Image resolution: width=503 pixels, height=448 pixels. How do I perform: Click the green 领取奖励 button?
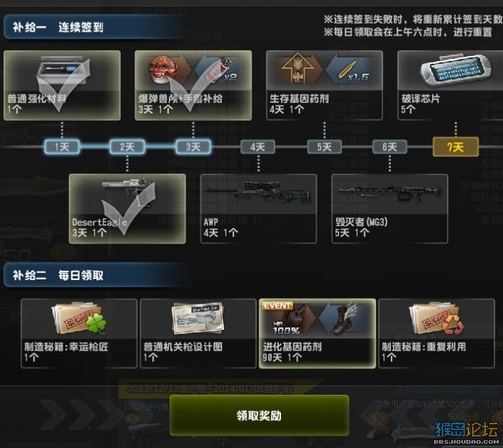[x=259, y=415]
